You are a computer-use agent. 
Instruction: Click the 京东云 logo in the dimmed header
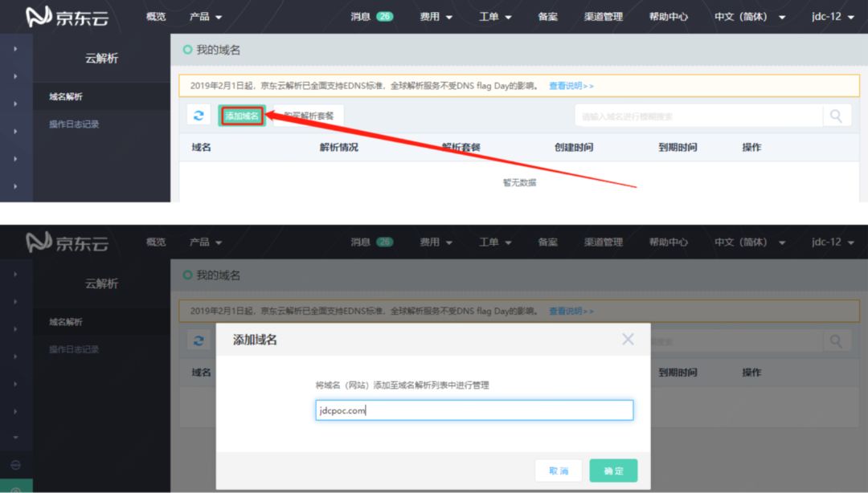coord(67,242)
